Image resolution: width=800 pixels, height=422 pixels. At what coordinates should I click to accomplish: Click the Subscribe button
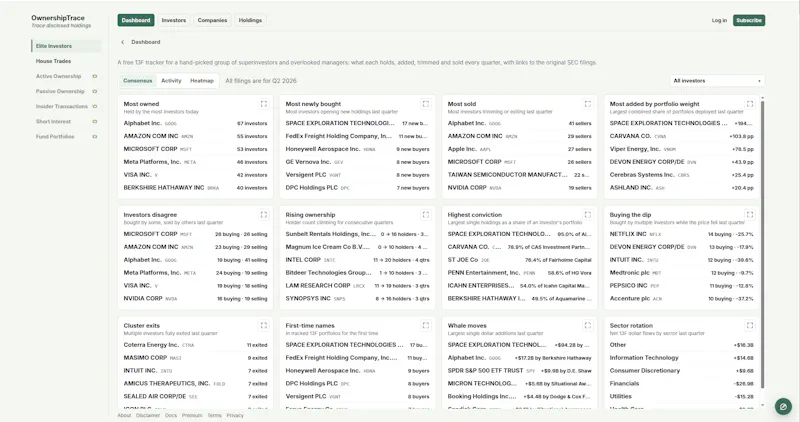pos(749,20)
